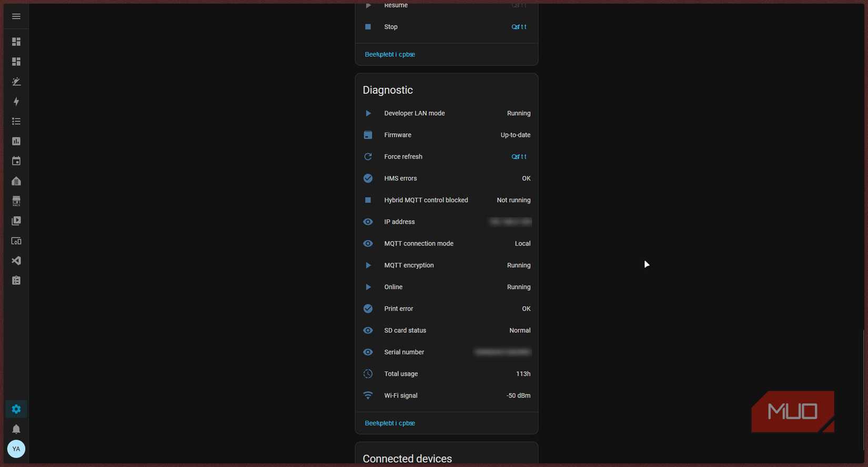Click the blue press button in Force refresh row
The width and height of the screenshot is (868, 467).
click(519, 157)
